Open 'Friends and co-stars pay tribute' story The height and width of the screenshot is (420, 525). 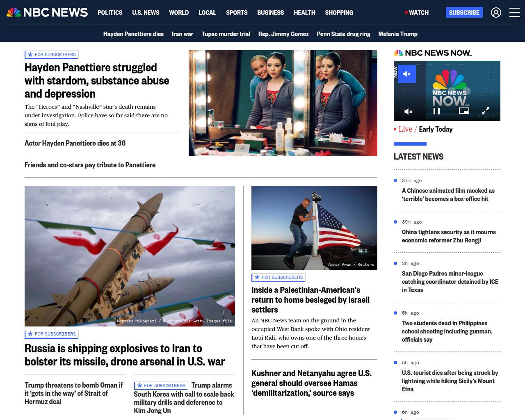(90, 165)
